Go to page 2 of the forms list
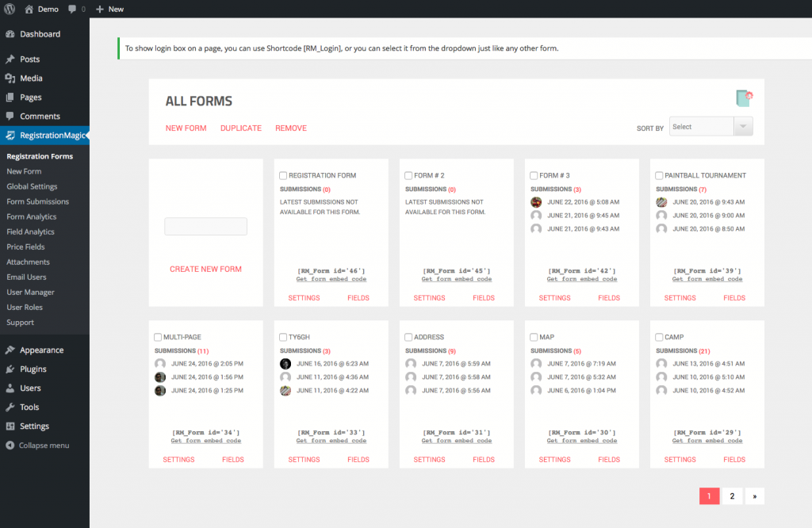812x528 pixels. [731, 495]
